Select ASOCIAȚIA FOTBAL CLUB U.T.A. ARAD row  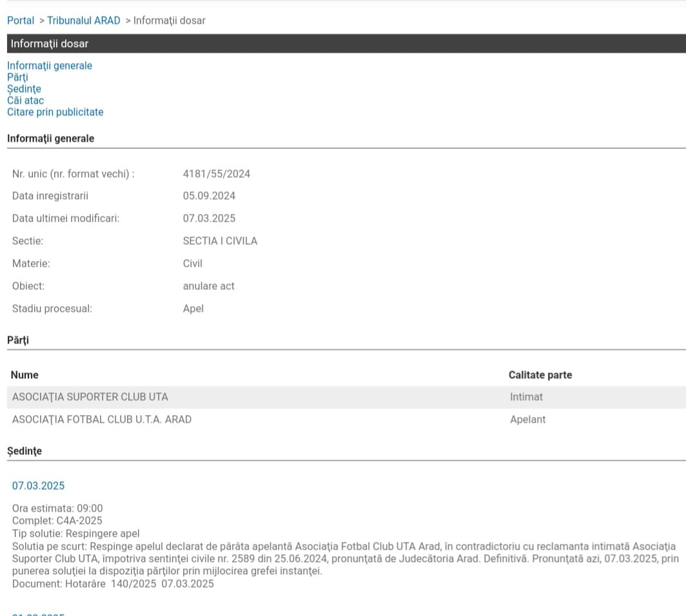coord(346,419)
